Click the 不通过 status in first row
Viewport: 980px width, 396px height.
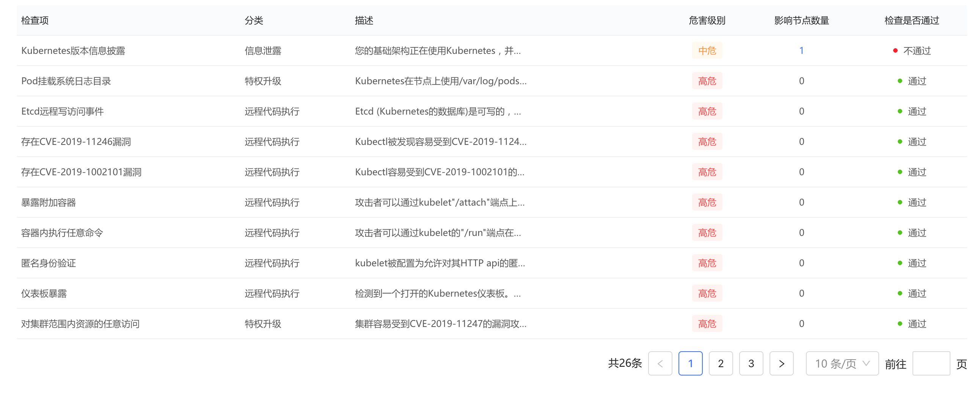911,50
